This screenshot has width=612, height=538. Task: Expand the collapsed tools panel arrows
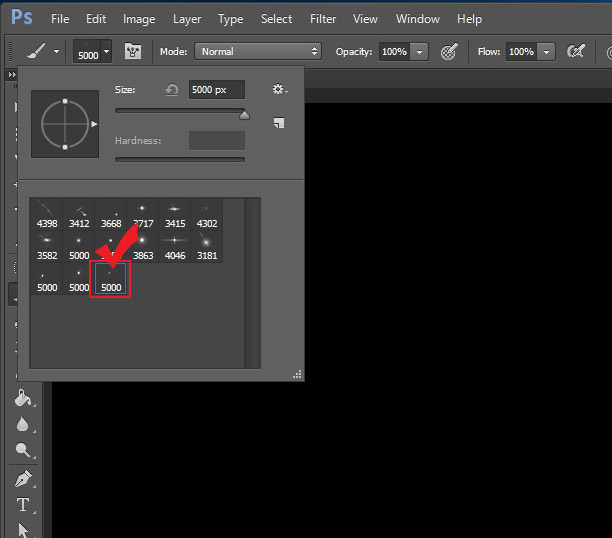coord(12,74)
